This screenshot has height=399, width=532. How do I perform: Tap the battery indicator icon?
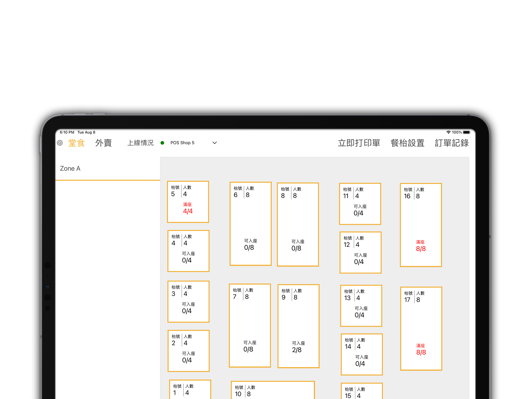pyautogui.click(x=467, y=132)
